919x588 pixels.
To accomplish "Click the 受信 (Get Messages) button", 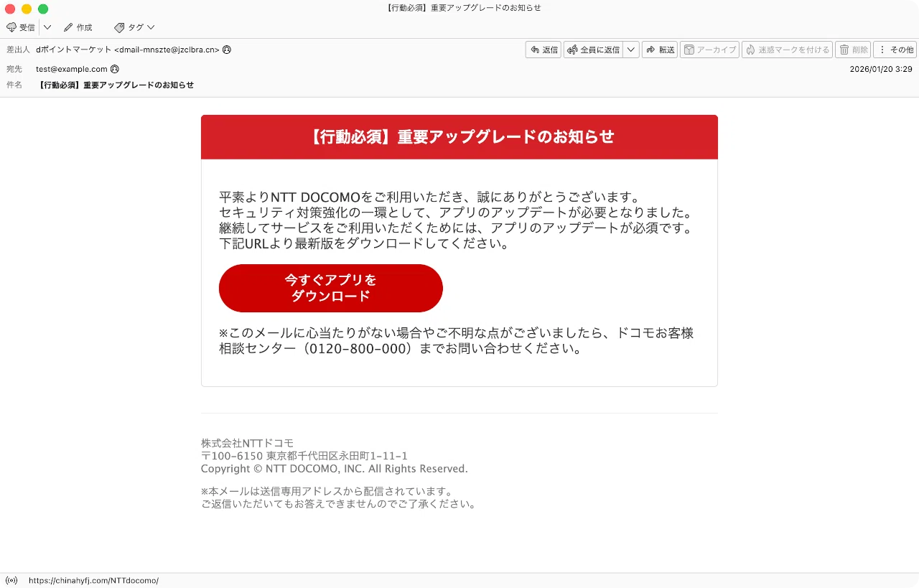I will 21,27.
